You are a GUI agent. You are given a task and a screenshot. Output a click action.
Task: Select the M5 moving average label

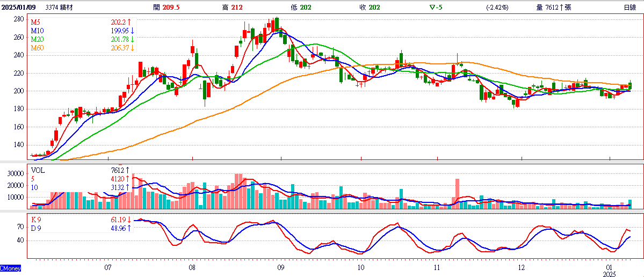[x=35, y=21]
